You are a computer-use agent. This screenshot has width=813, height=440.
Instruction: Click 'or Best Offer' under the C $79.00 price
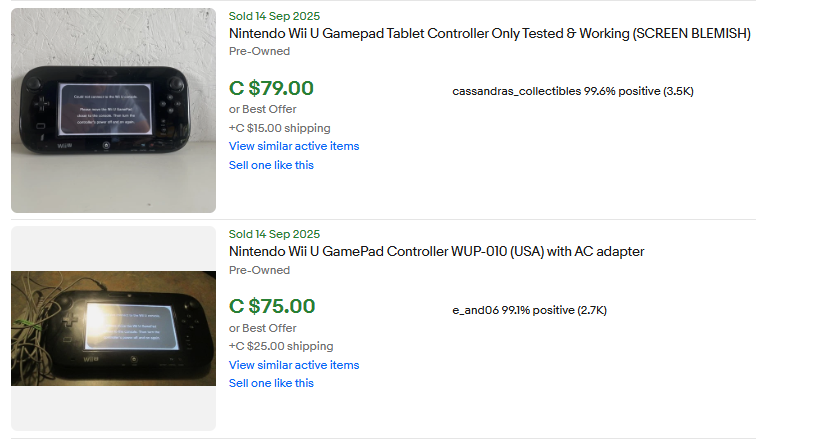coord(262,109)
